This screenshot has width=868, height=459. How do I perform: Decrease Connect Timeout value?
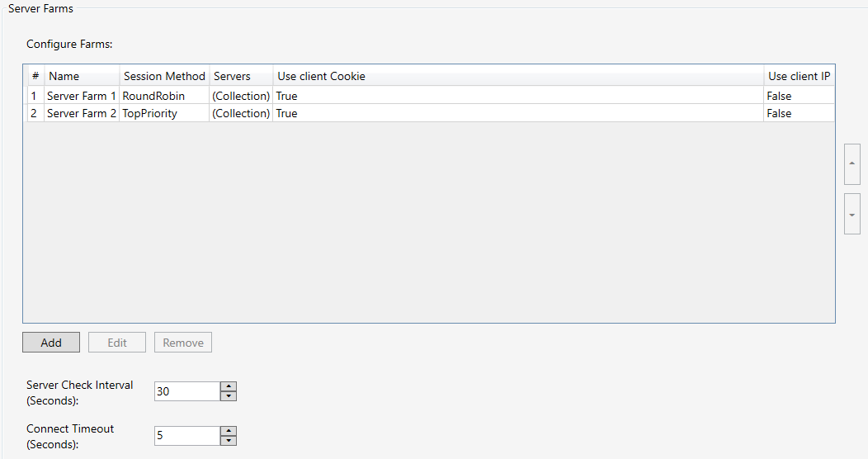(229, 441)
